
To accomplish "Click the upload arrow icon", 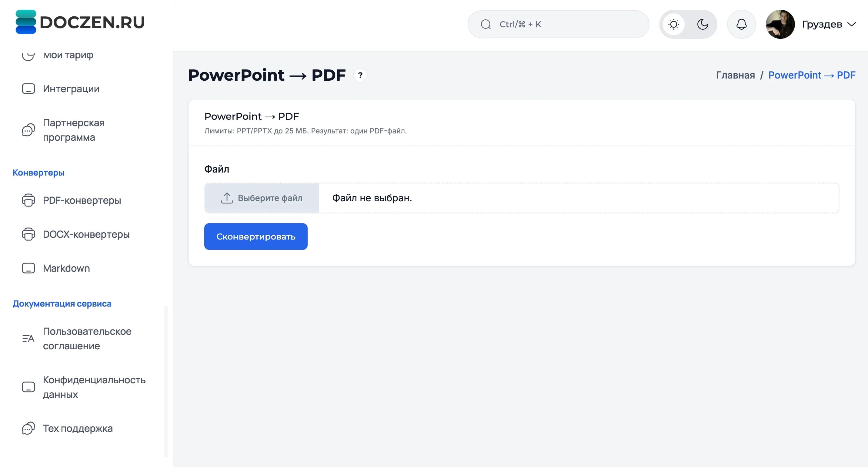I will tap(227, 198).
